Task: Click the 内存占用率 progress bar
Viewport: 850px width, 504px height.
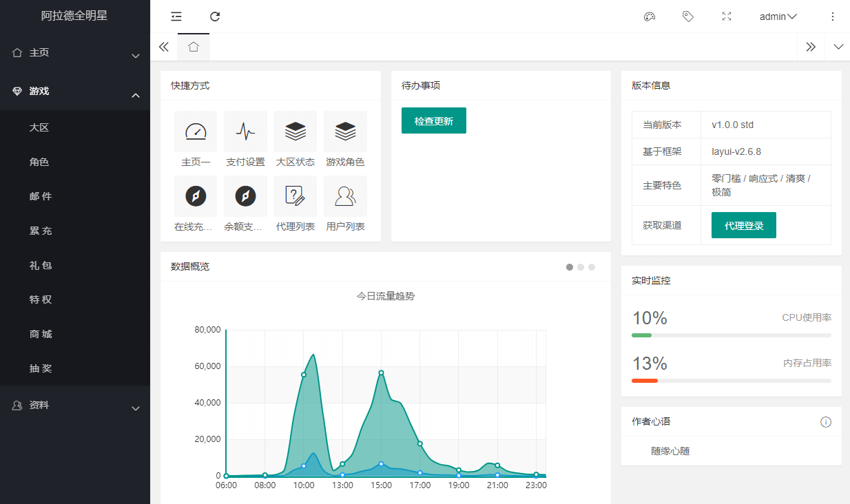Action: 732,380
